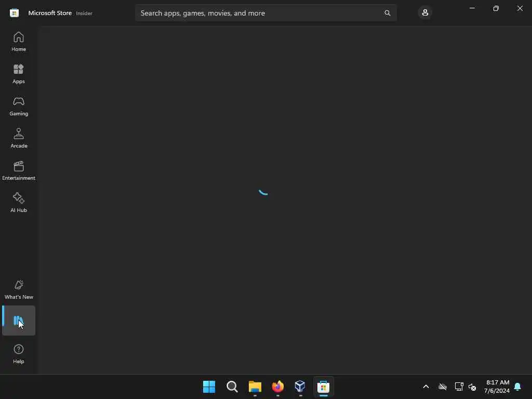Focus the search apps, games, movies field
The height and width of the screenshot is (399, 532).
tap(266, 13)
